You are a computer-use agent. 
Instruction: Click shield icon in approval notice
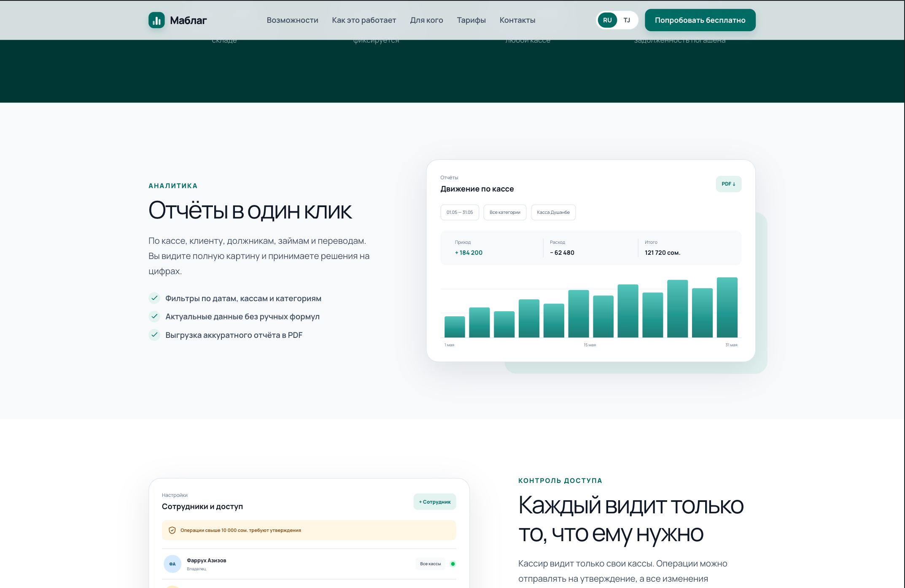point(172,531)
